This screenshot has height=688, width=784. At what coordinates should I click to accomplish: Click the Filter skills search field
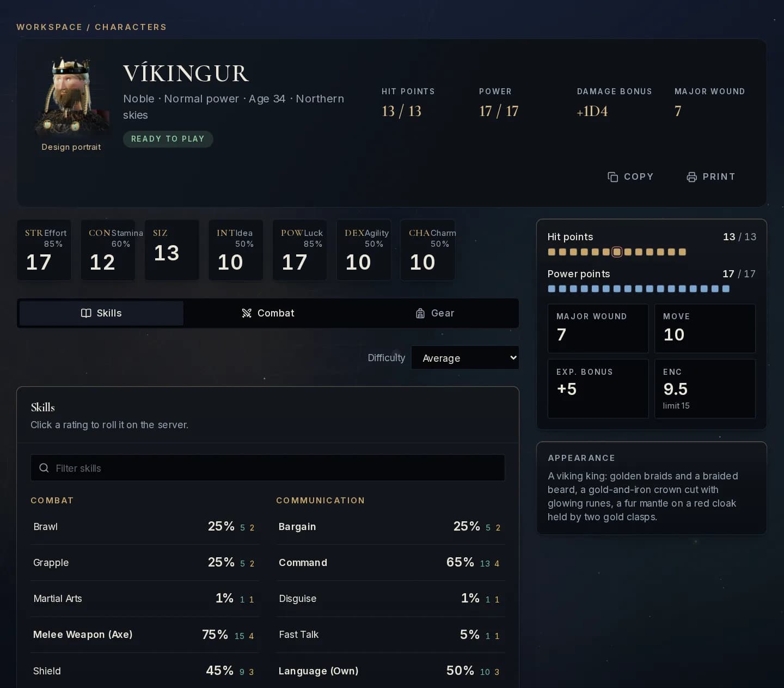(268, 468)
